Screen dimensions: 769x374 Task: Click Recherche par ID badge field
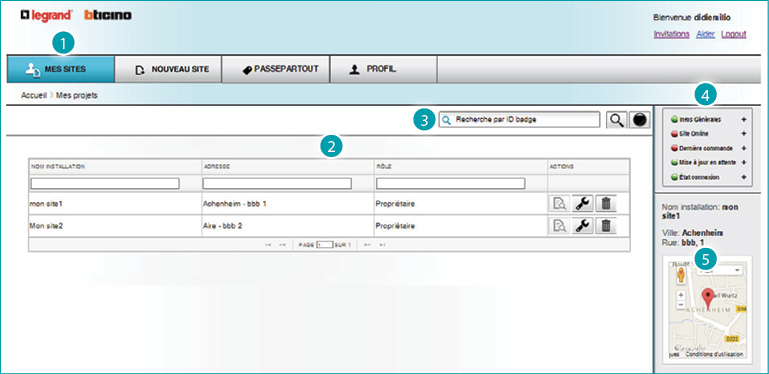(x=519, y=119)
